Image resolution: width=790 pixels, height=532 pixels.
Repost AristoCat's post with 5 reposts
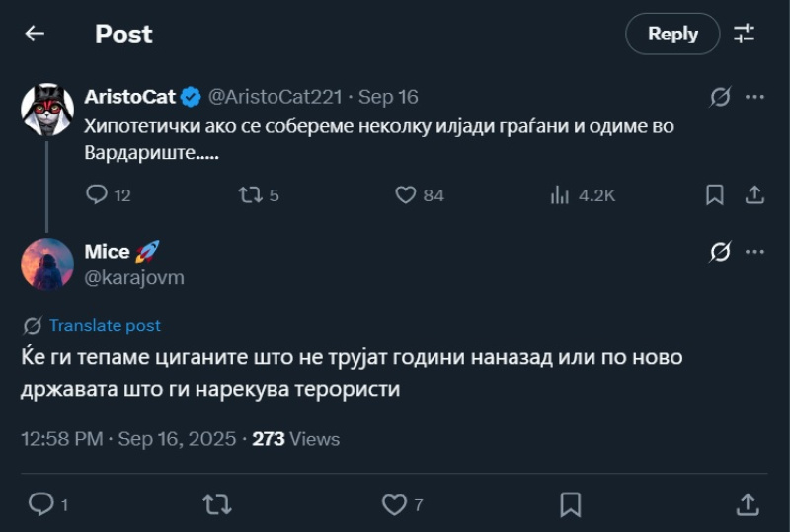tap(250, 195)
